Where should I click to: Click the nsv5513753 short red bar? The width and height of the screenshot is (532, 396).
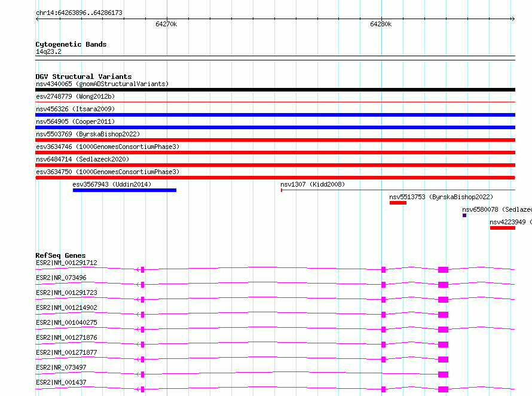click(398, 203)
